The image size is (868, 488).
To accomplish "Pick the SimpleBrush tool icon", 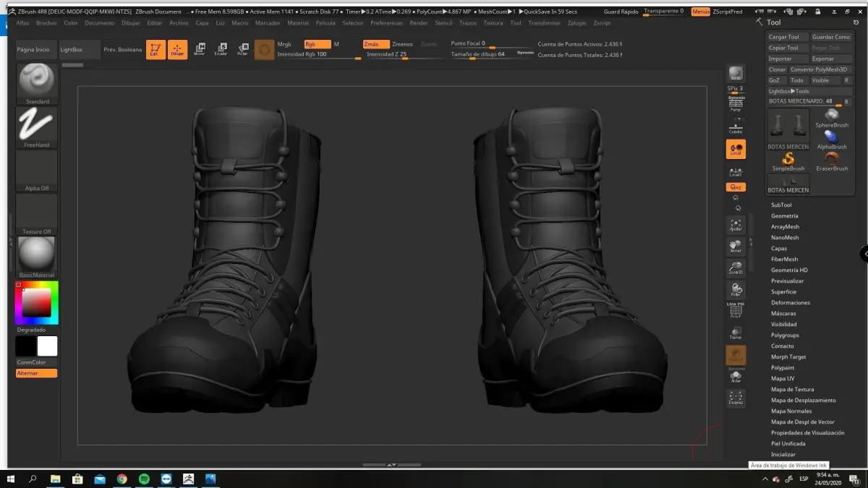I will [788, 160].
